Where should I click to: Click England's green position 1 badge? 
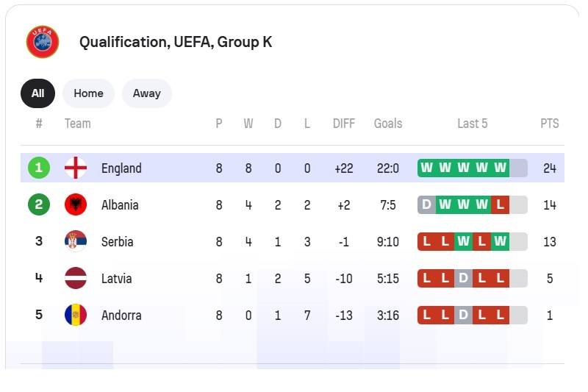click(x=39, y=168)
